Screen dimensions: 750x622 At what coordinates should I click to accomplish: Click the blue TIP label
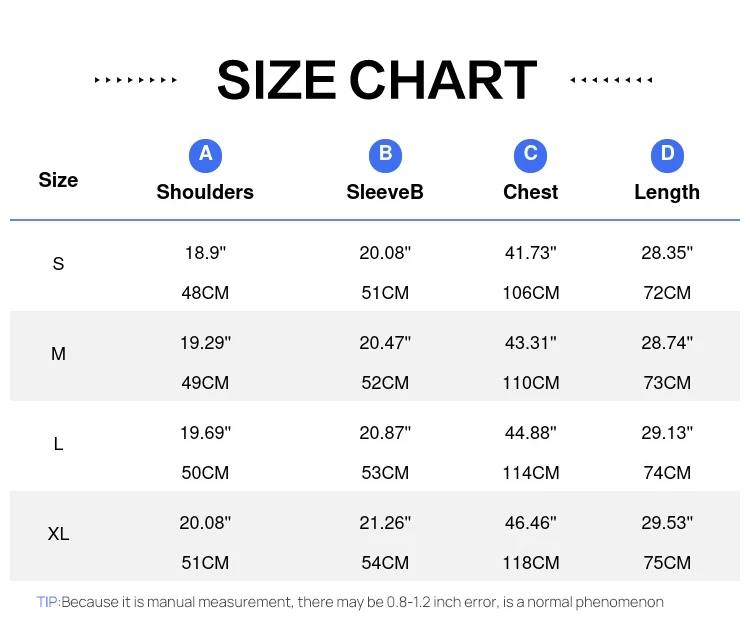coord(48,602)
